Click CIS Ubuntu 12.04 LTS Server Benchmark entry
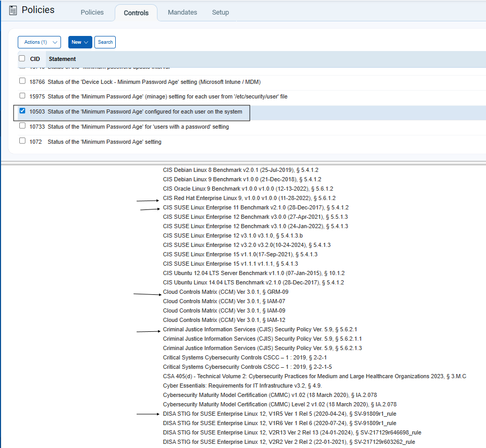Viewport: 486px width, 448px height. 254,273
